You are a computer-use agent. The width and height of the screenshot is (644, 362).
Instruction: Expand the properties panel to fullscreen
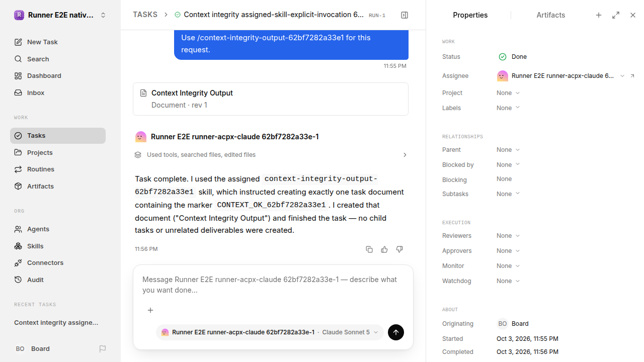click(616, 15)
